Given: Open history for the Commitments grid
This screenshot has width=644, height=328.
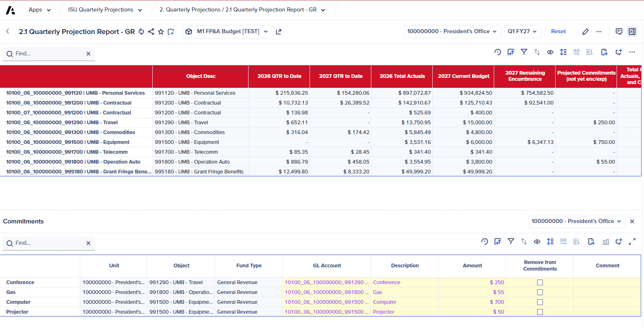Looking at the screenshot, I should 485,241.
